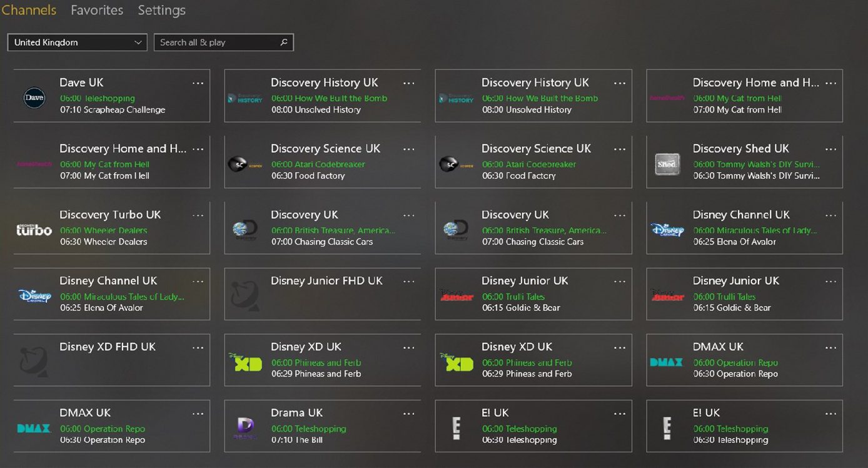Select 06:00 Wheeler Dealers current show

coord(104,230)
